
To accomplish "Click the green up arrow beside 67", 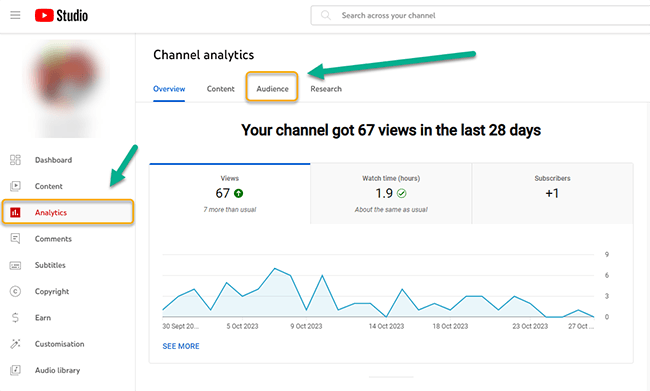I will pos(239,193).
